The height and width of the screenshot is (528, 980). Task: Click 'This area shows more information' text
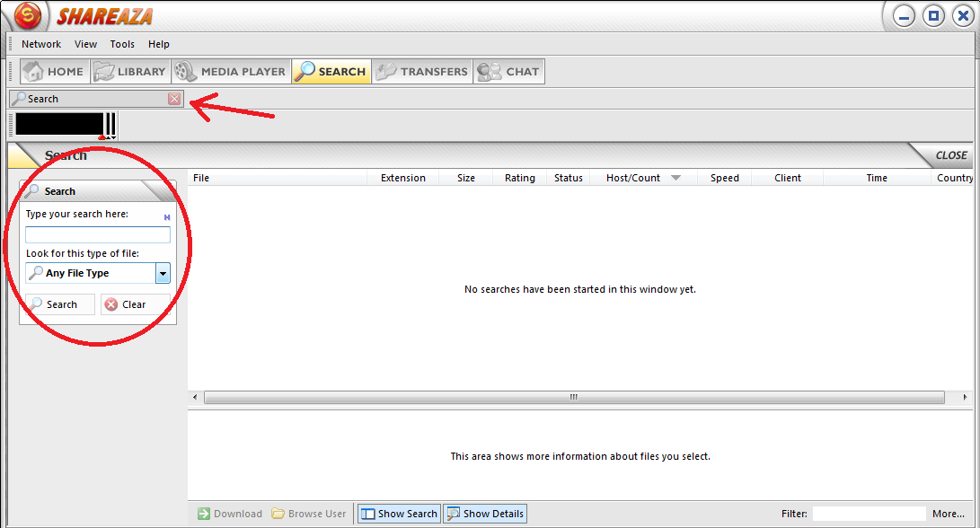(580, 456)
